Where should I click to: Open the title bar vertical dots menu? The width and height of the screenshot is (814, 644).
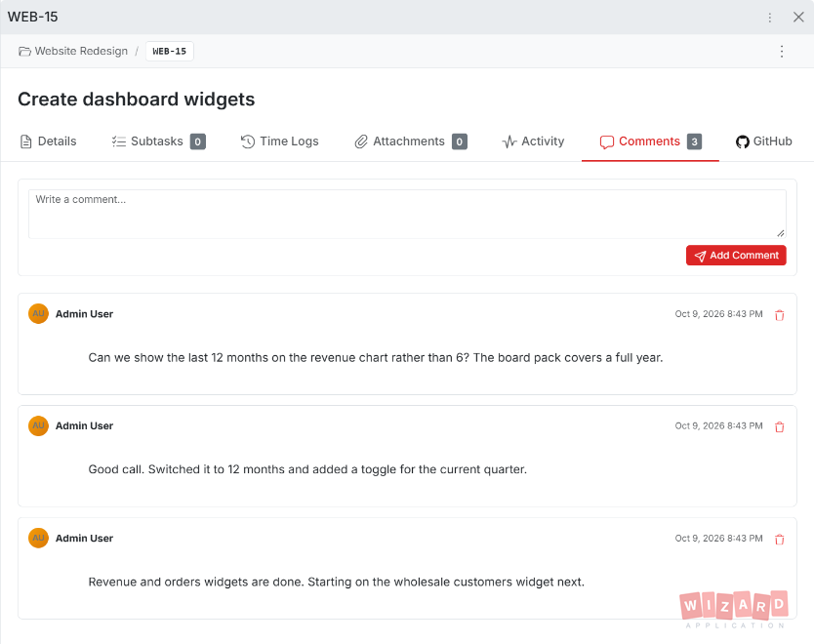(770, 18)
